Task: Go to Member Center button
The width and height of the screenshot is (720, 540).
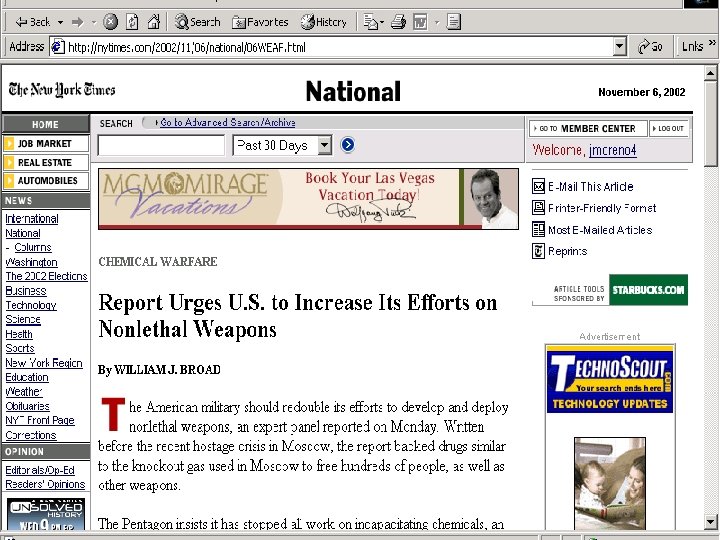Action: pos(588,129)
